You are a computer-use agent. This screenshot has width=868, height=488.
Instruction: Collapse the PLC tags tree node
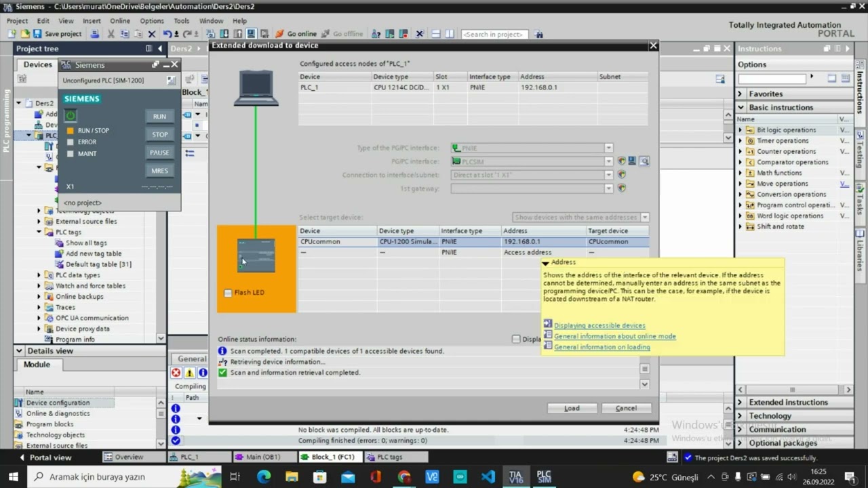coord(39,232)
